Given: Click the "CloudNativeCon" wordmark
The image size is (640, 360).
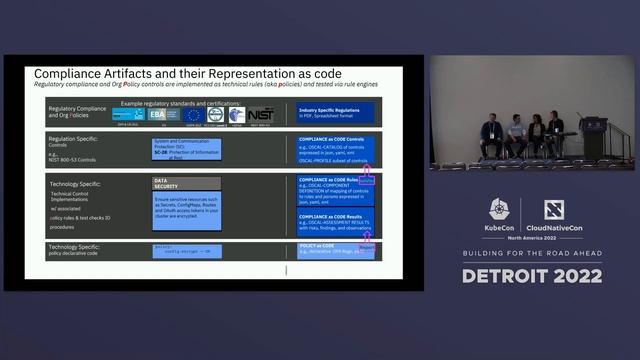Looking at the screenshot, I should (554, 228).
